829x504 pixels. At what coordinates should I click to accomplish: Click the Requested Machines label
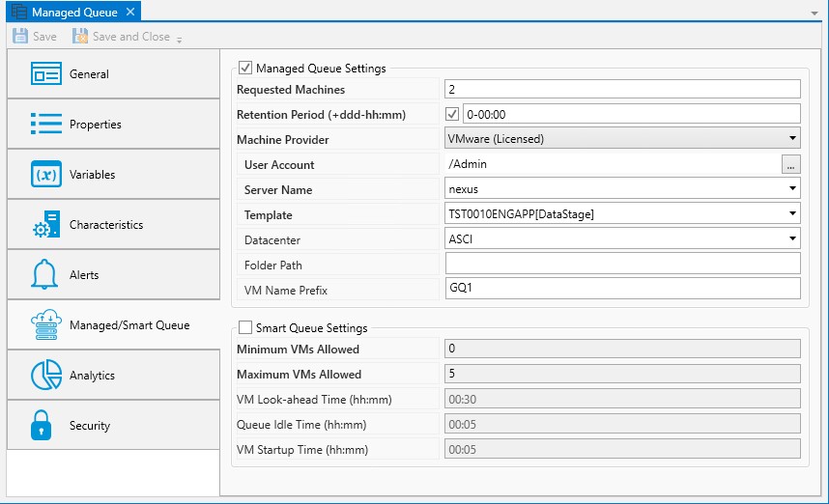tap(290, 89)
